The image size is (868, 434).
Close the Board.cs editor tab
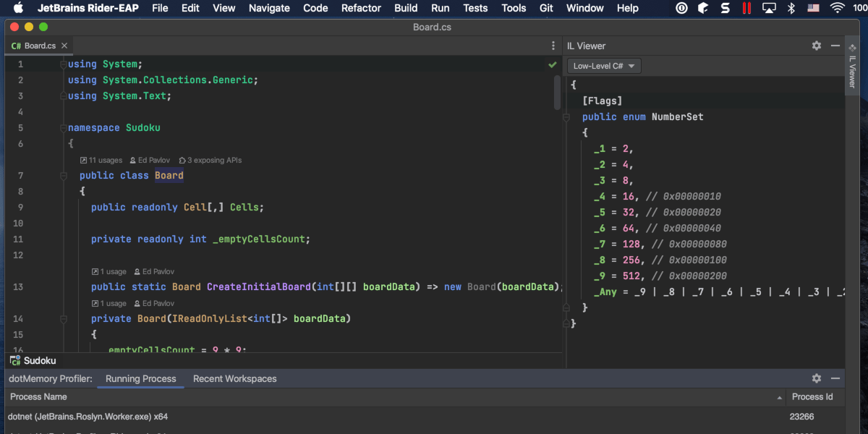coord(64,46)
